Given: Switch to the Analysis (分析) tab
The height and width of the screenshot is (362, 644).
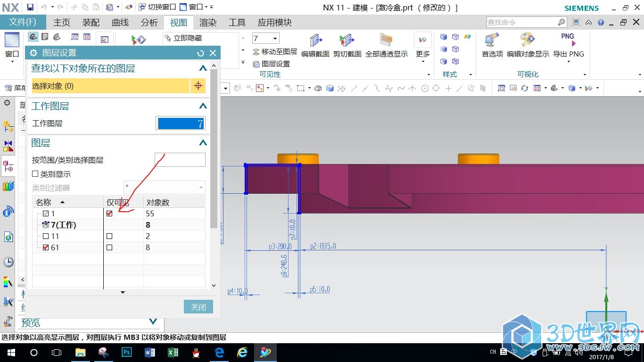Looking at the screenshot, I should point(149,23).
